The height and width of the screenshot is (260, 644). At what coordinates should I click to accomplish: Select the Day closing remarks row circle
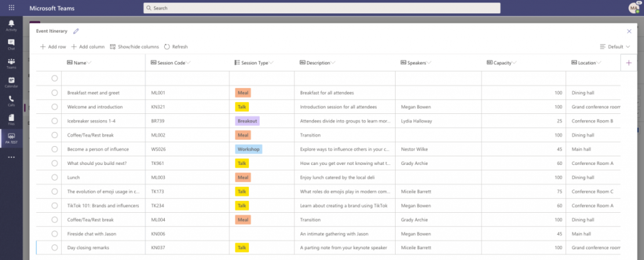[55, 248]
